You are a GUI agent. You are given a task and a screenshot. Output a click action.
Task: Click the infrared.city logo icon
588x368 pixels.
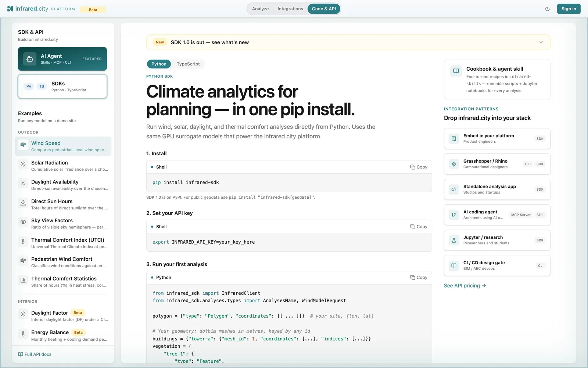point(10,9)
